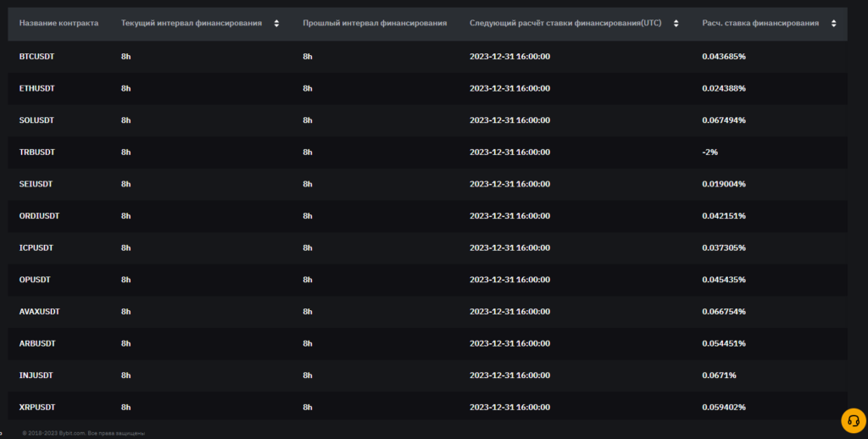Open the BTCUSDT contract
The height and width of the screenshot is (439, 868).
point(36,56)
